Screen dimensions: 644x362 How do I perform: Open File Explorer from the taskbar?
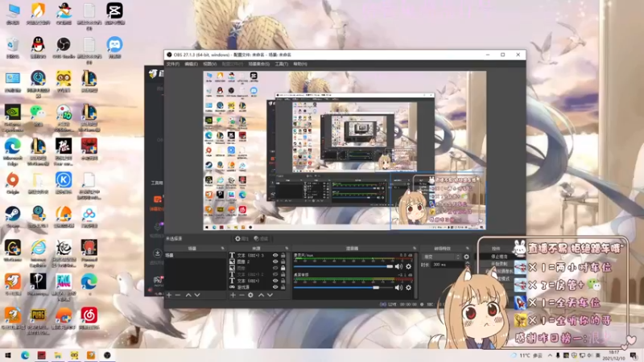58,355
